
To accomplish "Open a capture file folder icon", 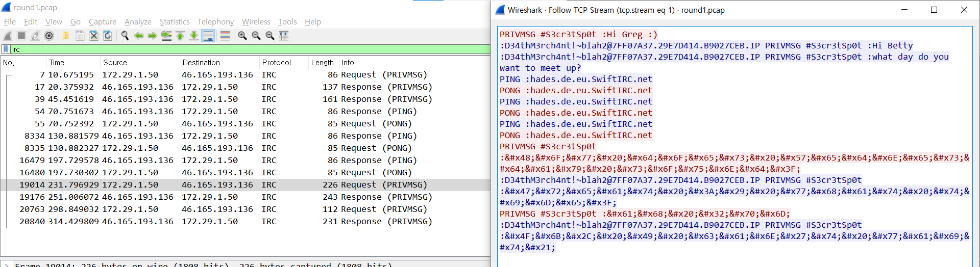I will [66, 36].
